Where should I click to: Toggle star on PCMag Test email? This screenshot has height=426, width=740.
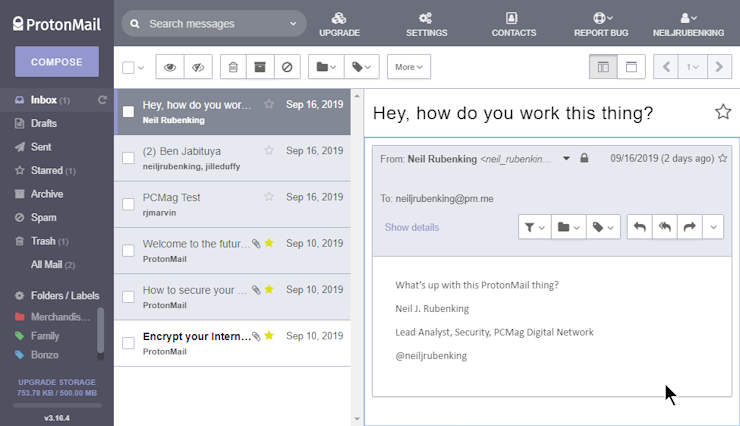coord(269,197)
